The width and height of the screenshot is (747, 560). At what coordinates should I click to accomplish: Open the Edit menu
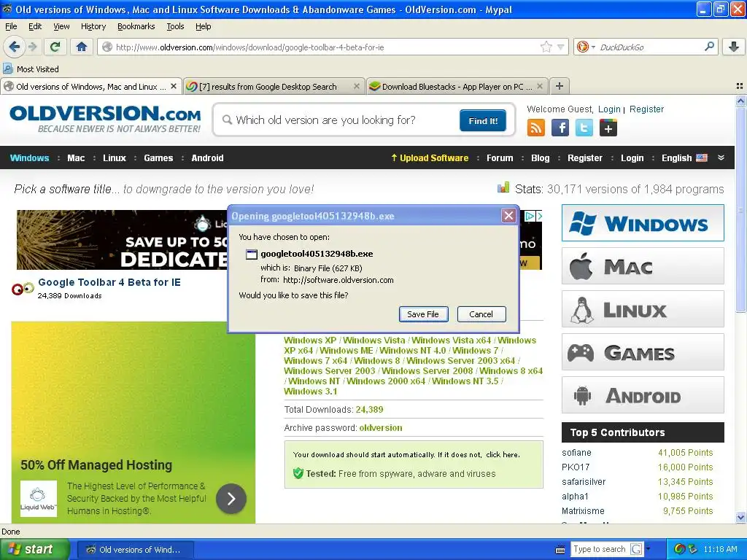[x=35, y=26]
